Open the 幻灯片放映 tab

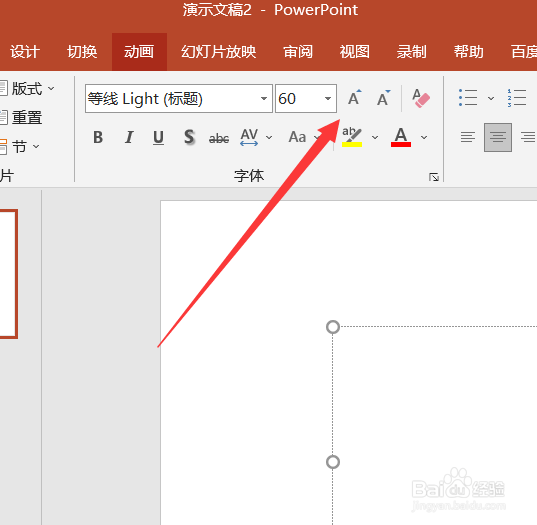(218, 52)
